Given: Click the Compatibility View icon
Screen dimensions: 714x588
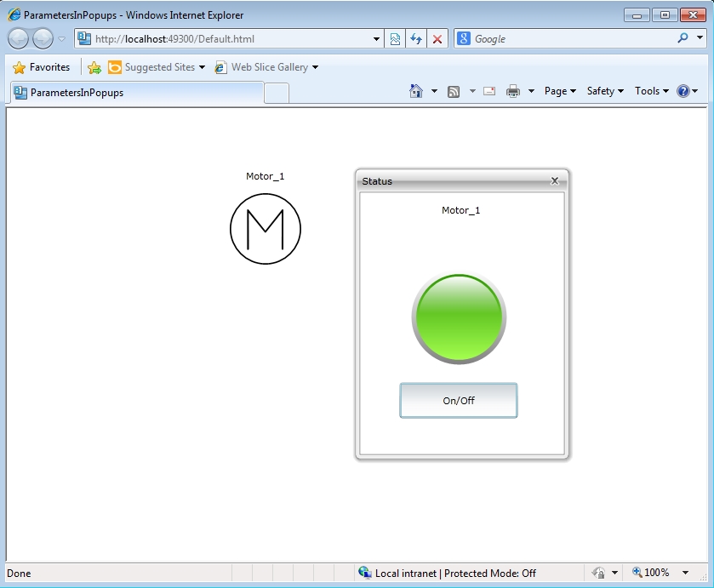Looking at the screenshot, I should 395,38.
